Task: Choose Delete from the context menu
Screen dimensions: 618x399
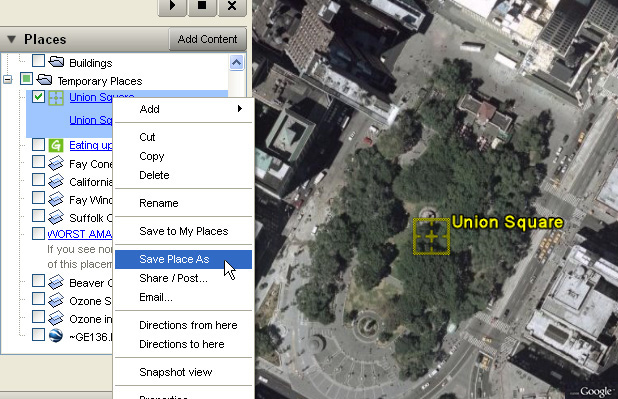Action: tap(184, 175)
